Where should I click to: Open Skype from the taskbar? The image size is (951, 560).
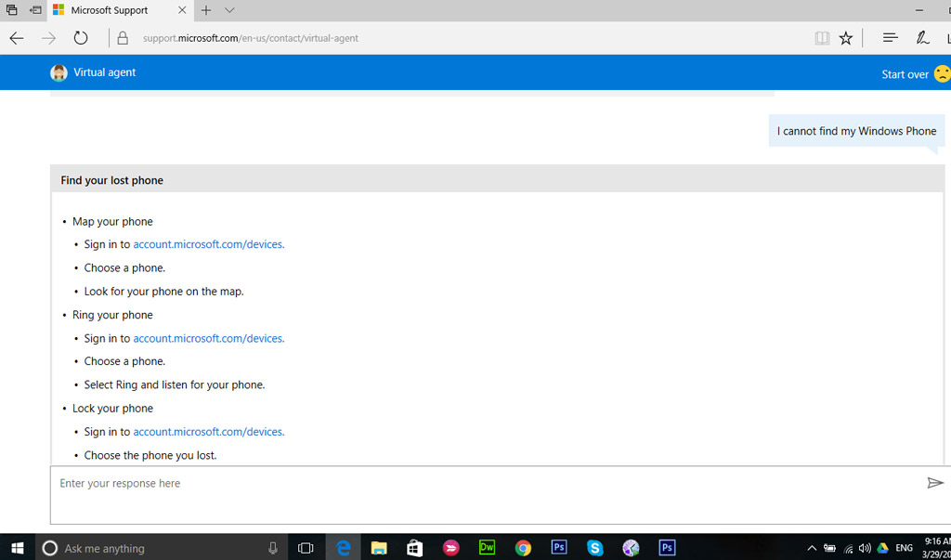(594, 548)
